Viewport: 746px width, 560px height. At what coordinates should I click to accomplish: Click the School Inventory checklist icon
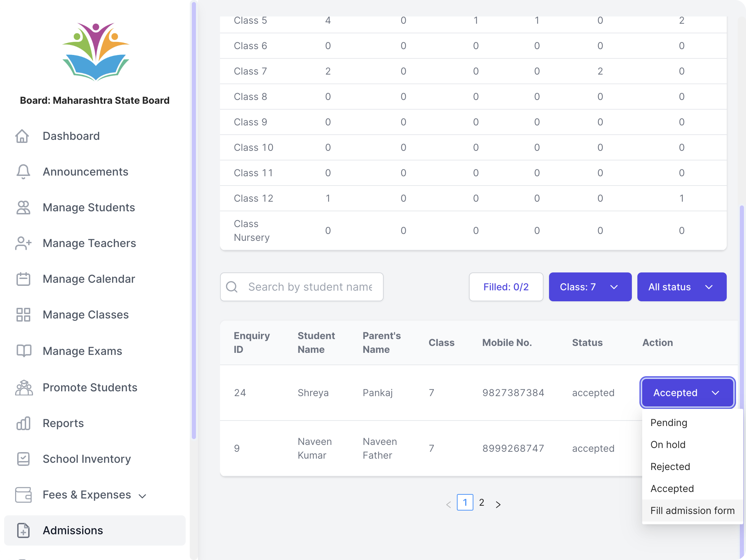coord(23,459)
